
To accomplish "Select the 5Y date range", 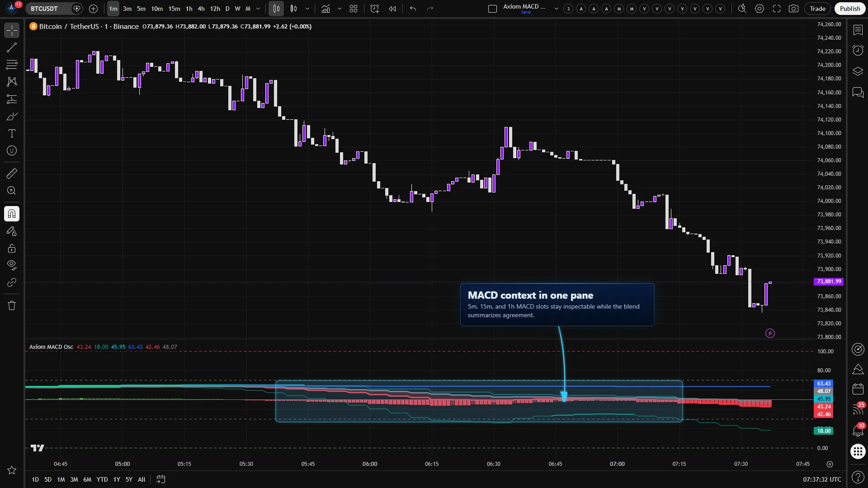I will coord(129,479).
